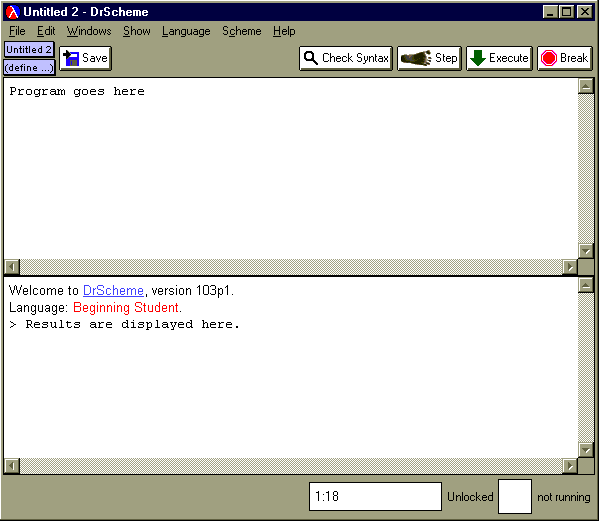
Task: Click the Untitled 2 filename button
Action: 29,49
